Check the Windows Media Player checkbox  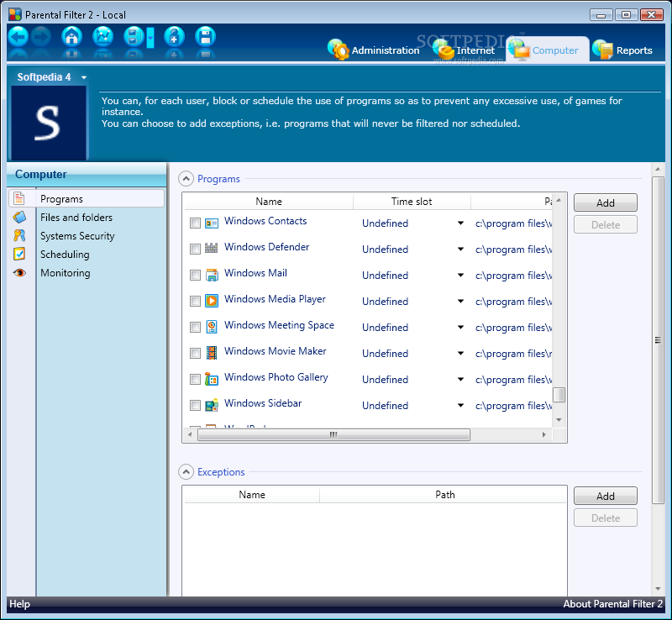click(195, 302)
